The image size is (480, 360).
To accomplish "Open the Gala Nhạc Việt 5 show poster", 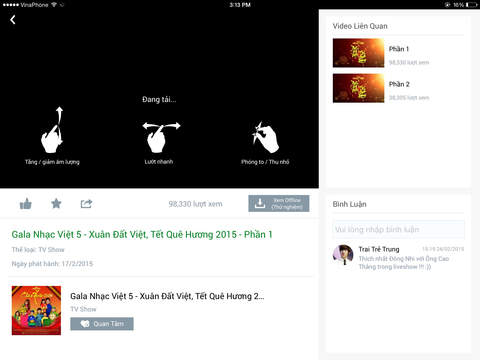I will (x=36, y=310).
